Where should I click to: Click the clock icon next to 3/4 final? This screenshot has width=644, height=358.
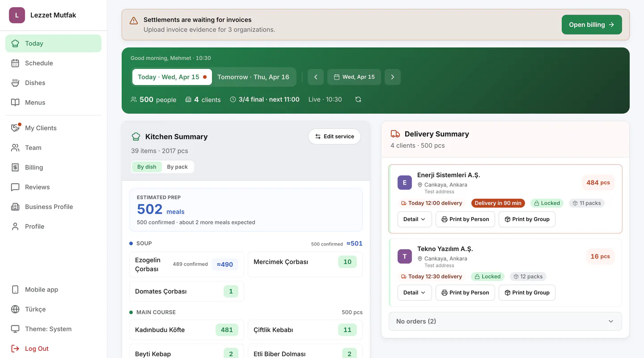pyautogui.click(x=233, y=99)
